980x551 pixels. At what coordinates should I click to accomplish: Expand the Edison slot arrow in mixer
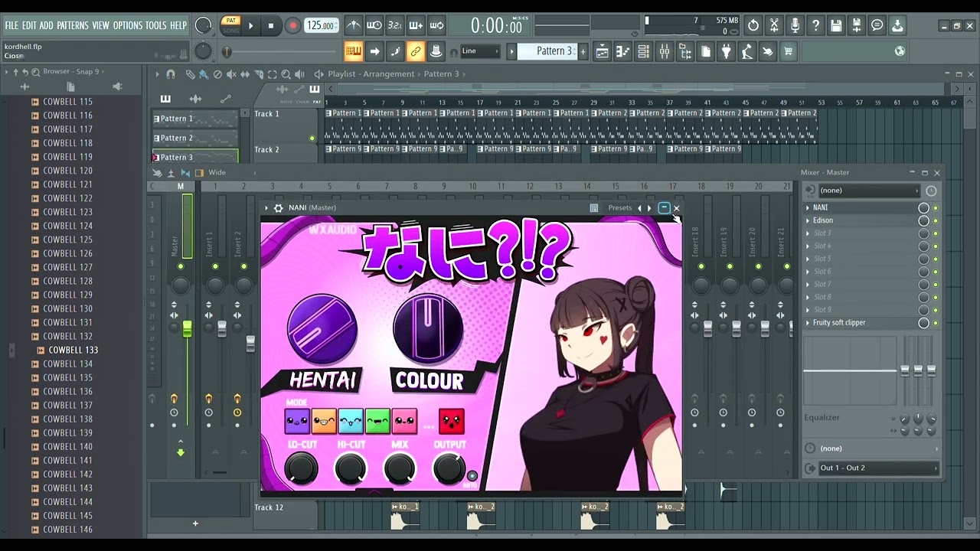coord(808,220)
